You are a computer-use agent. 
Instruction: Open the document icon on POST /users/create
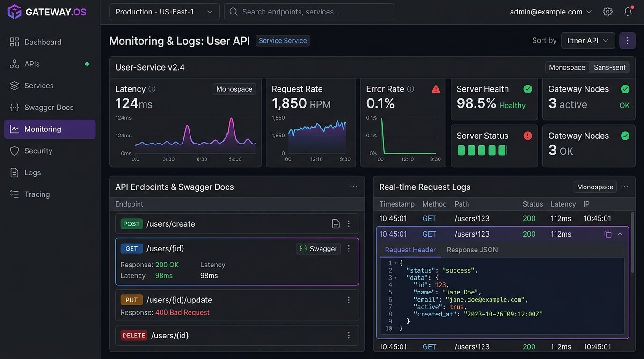336,224
